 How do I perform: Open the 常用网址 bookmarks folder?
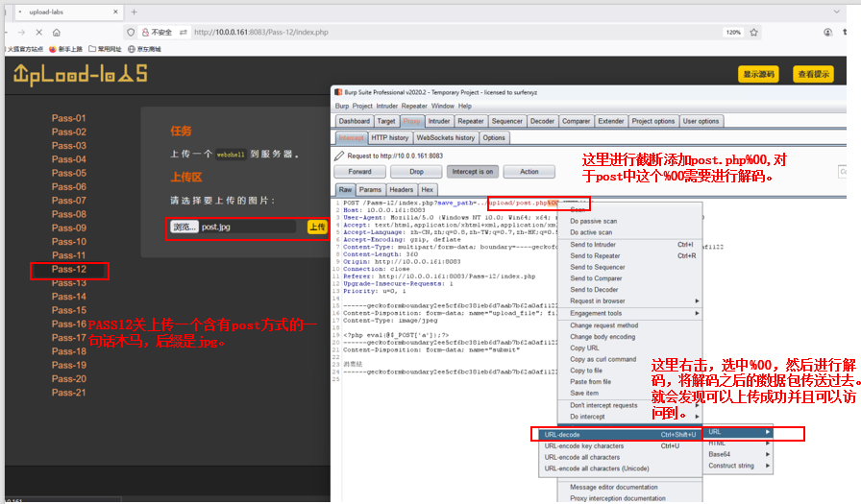105,49
